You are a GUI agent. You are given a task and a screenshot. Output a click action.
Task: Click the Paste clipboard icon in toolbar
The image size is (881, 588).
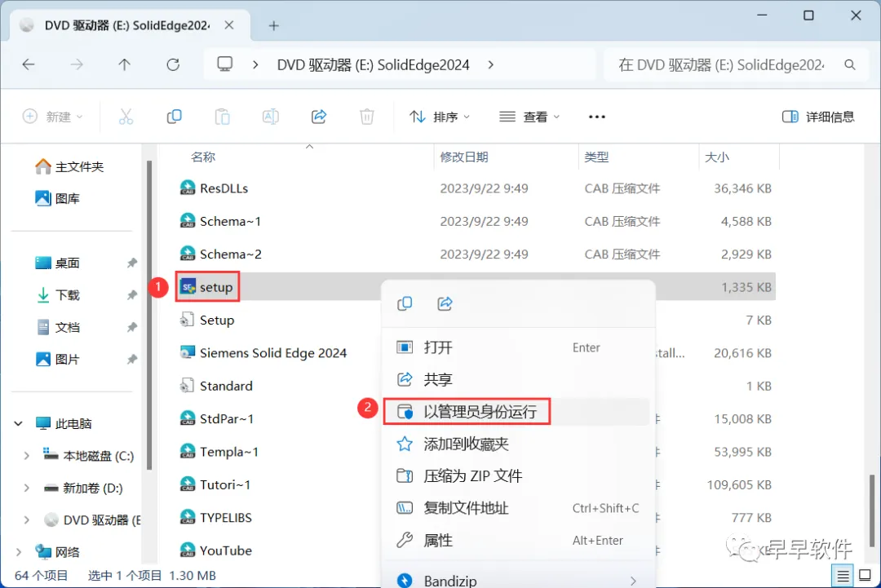223,117
